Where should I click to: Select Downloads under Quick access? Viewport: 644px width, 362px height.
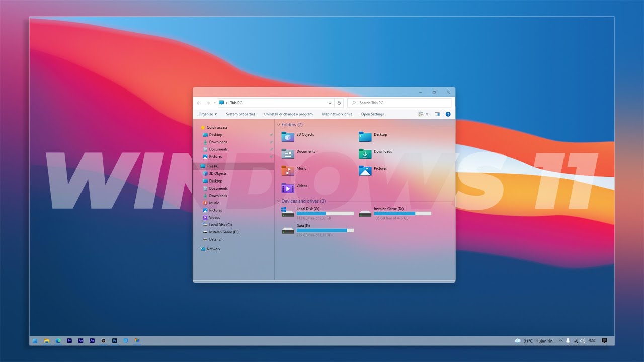[215, 142]
